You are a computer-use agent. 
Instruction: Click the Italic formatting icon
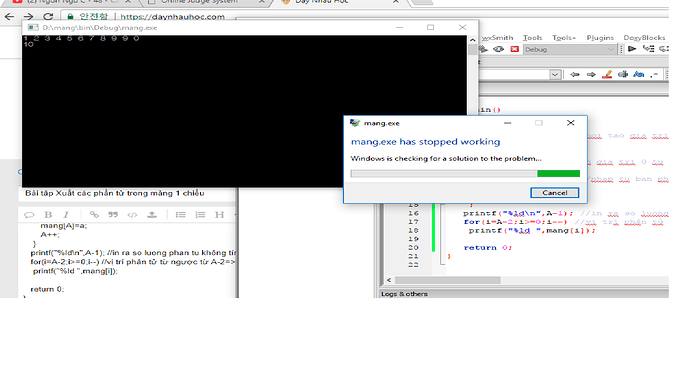pos(66,214)
